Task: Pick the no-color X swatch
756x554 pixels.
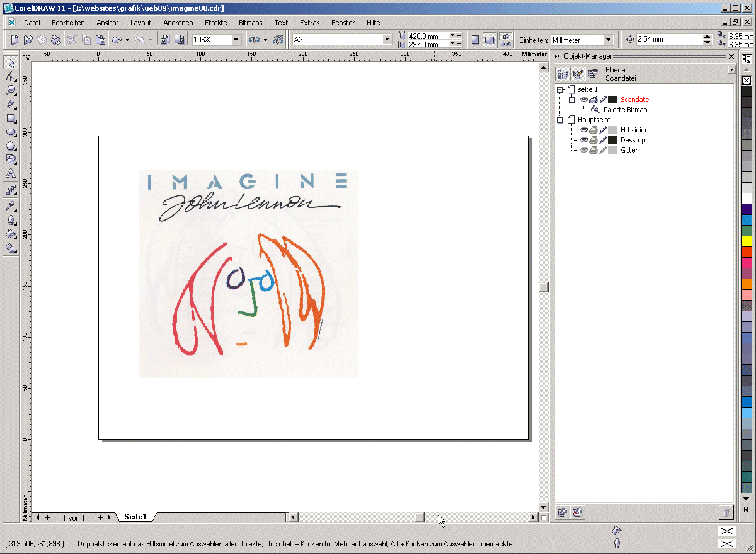Action: (x=747, y=81)
